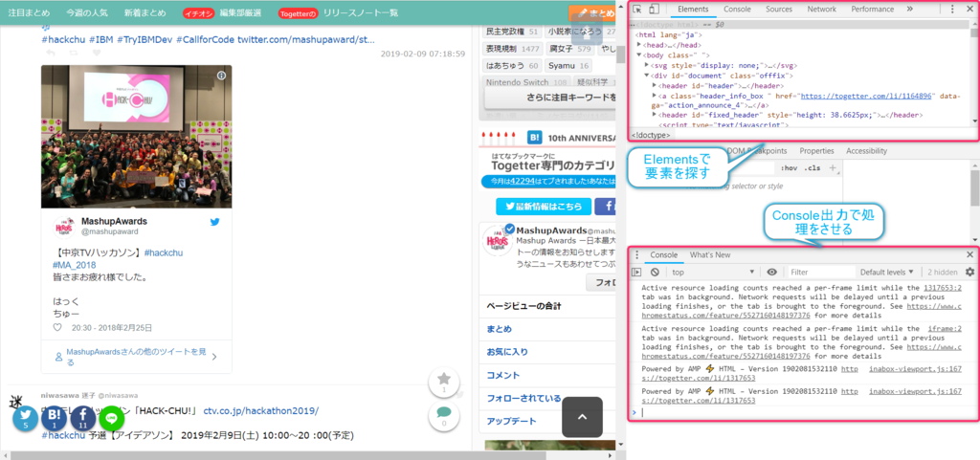The image size is (980, 460).
Task: Switch to the top Console tab
Action: [737, 10]
